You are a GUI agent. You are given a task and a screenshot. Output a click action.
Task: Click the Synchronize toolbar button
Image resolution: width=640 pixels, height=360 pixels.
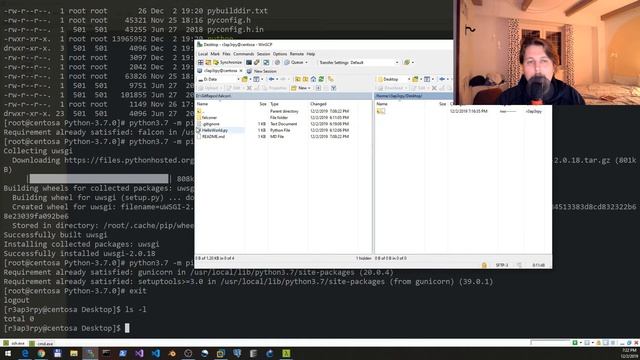click(x=228, y=62)
